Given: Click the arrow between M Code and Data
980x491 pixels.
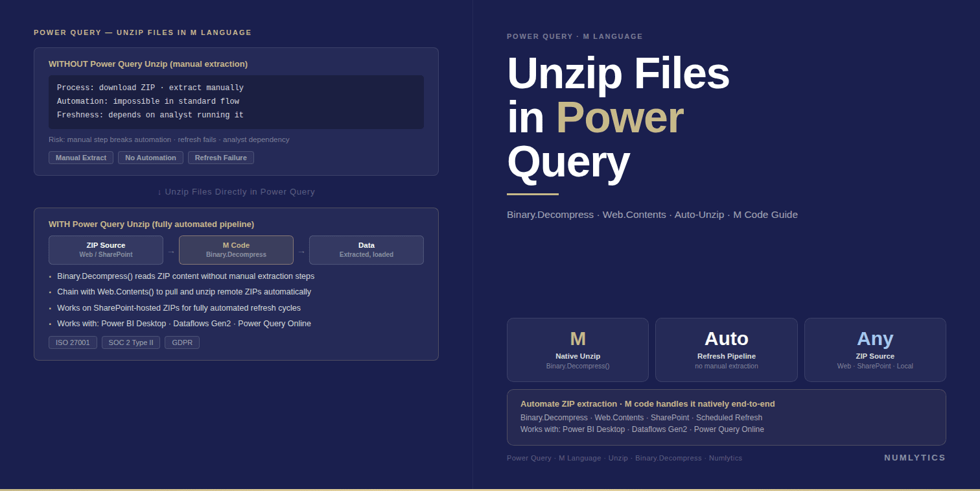Looking at the screenshot, I should [301, 251].
